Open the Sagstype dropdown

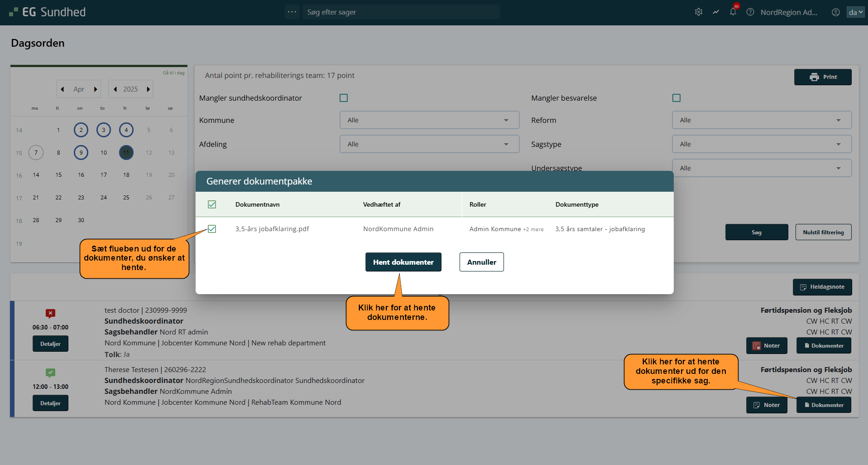(762, 144)
